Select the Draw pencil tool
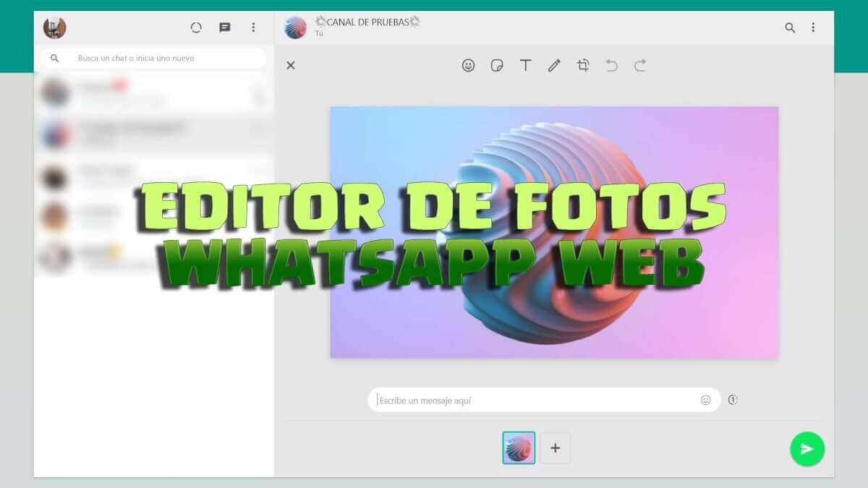The width and height of the screenshot is (868, 488). [x=554, y=65]
